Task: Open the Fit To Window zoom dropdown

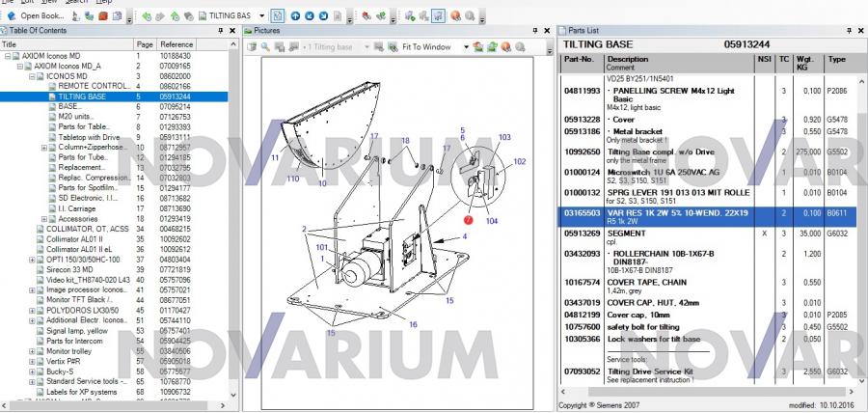Action: tap(465, 46)
